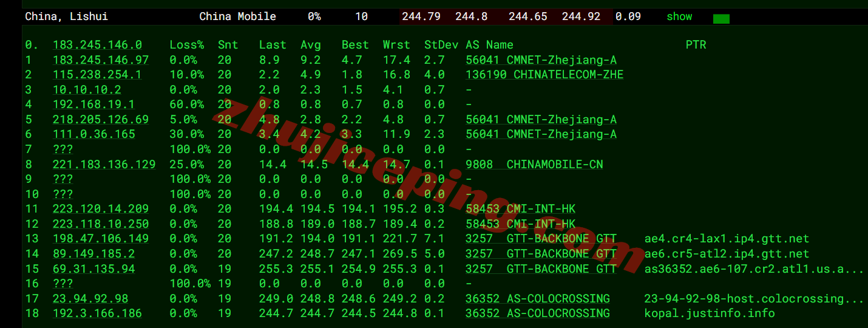This screenshot has width=868, height=328.
Task: Select PTR text ae6.cr5-atl2.ip4.gtt.net
Action: 727,254
